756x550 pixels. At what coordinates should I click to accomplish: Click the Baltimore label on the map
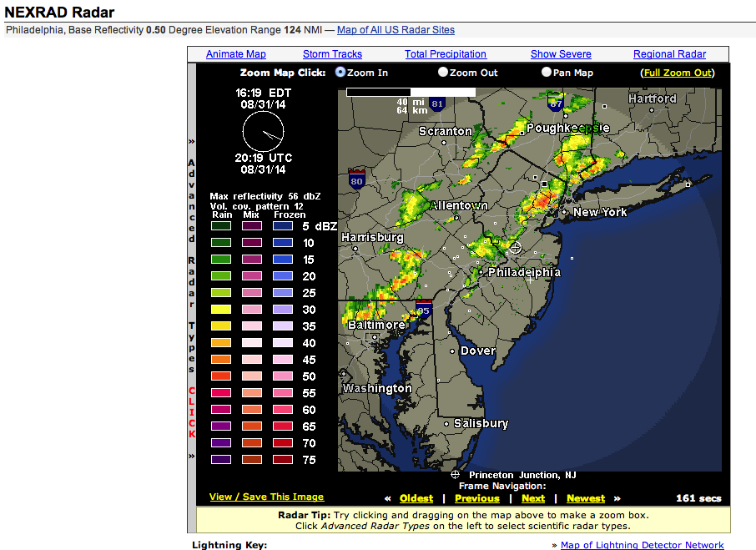click(376, 325)
